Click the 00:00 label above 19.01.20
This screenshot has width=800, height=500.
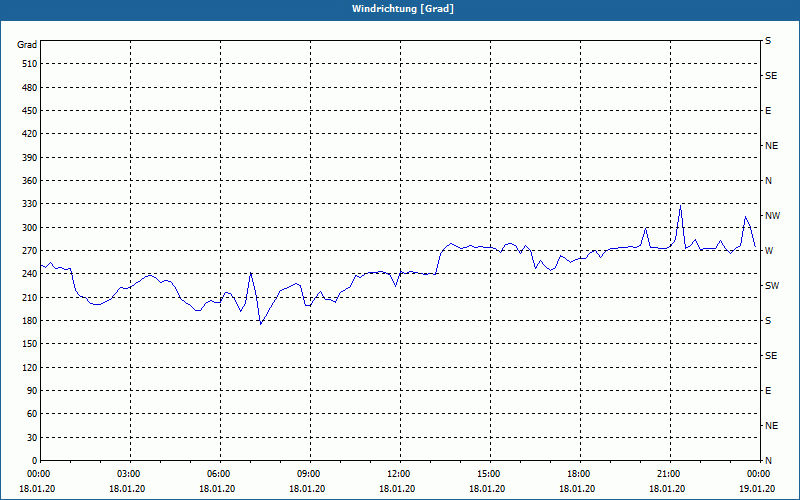[759, 474]
